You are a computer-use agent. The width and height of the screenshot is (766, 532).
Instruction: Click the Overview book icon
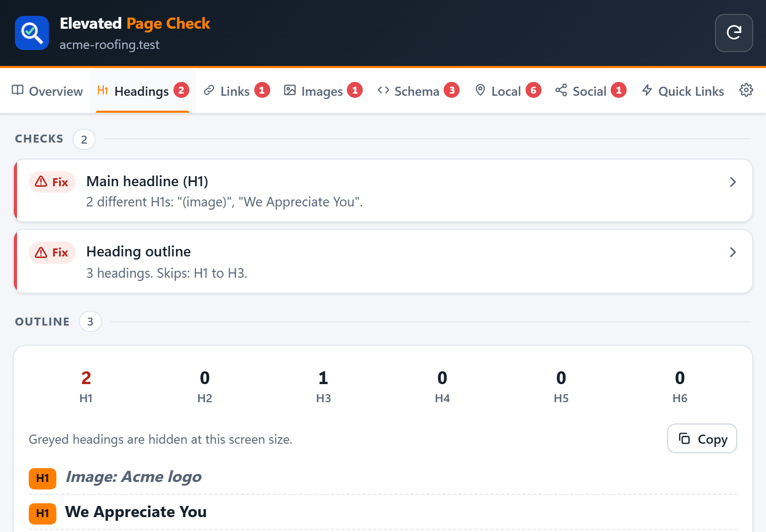coord(18,90)
